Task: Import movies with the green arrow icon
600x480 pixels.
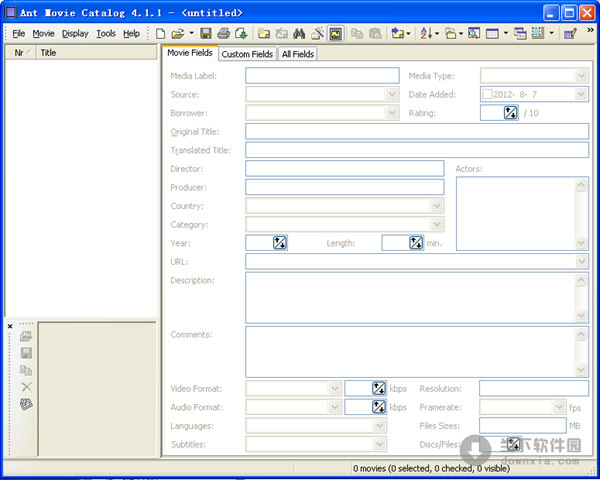Action: pyautogui.click(x=241, y=34)
